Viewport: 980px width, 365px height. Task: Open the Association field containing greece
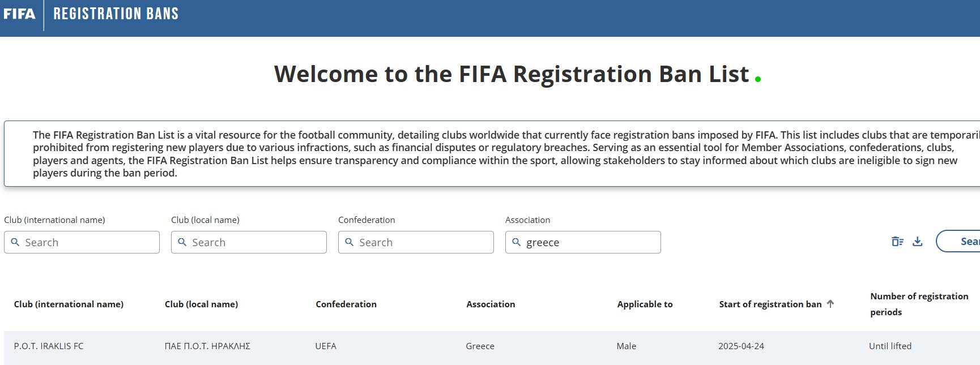583,242
